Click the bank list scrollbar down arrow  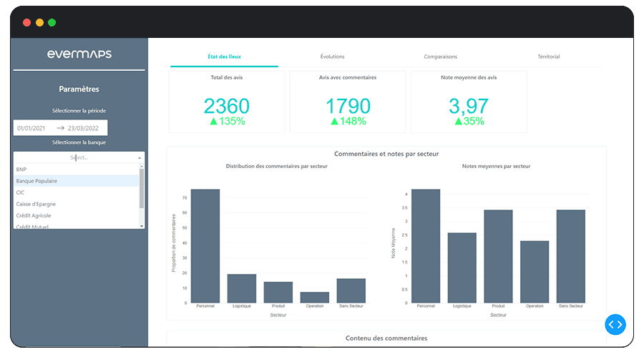click(x=142, y=225)
